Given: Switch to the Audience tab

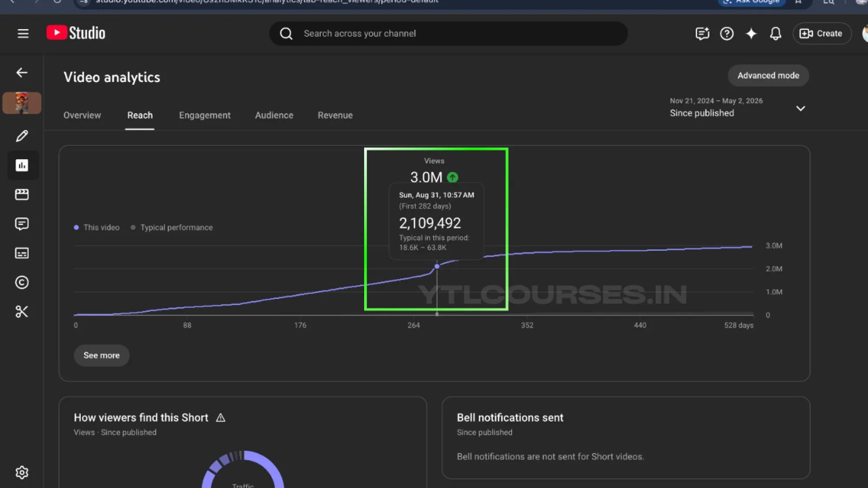Looking at the screenshot, I should click(x=274, y=115).
